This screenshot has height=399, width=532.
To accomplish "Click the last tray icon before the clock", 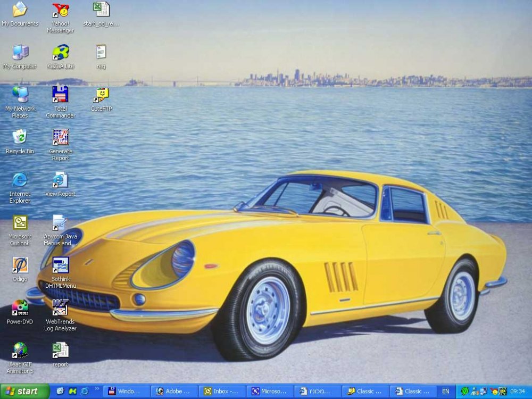I will [x=503, y=391].
